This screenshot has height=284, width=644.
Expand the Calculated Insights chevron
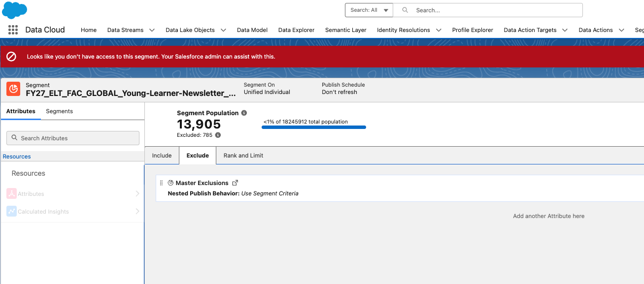click(137, 212)
